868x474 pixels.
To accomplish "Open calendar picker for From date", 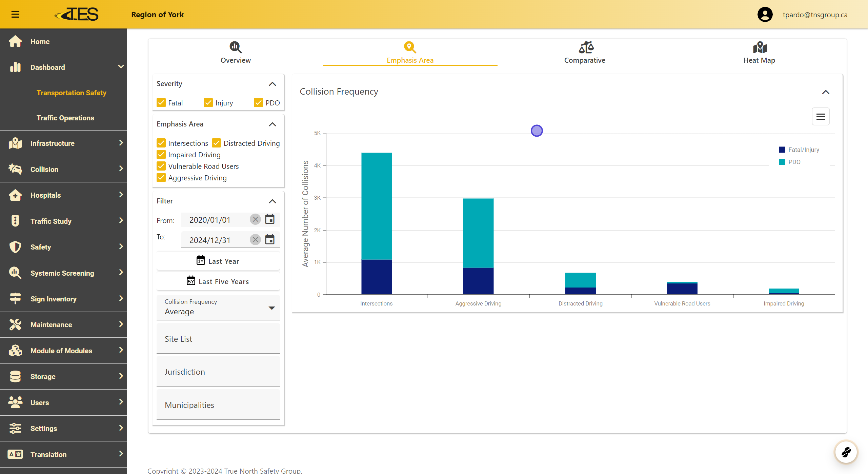I will (270, 219).
